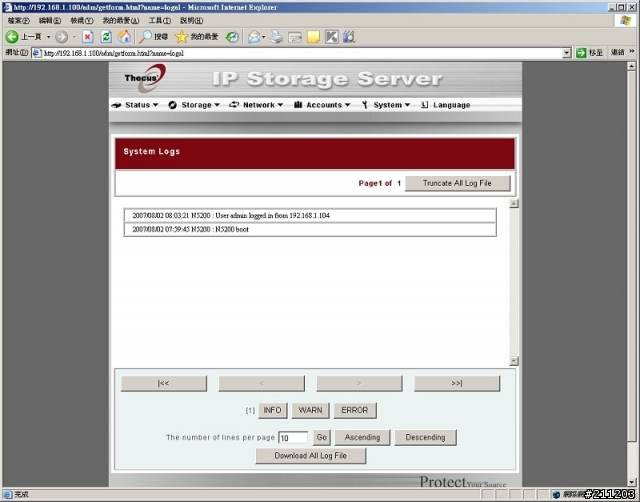This screenshot has height=502, width=640.
Task: Open the Mail envelope icon
Action: point(254,37)
